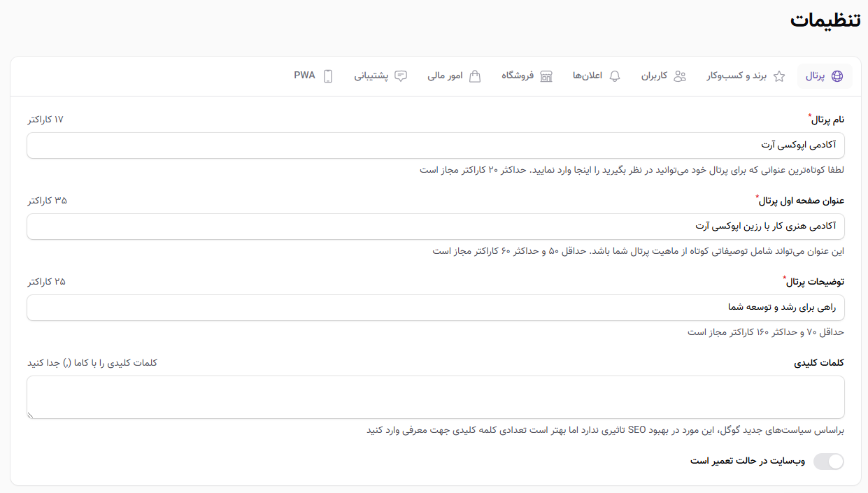Click the تنظیمات page heading

pyautogui.click(x=825, y=20)
